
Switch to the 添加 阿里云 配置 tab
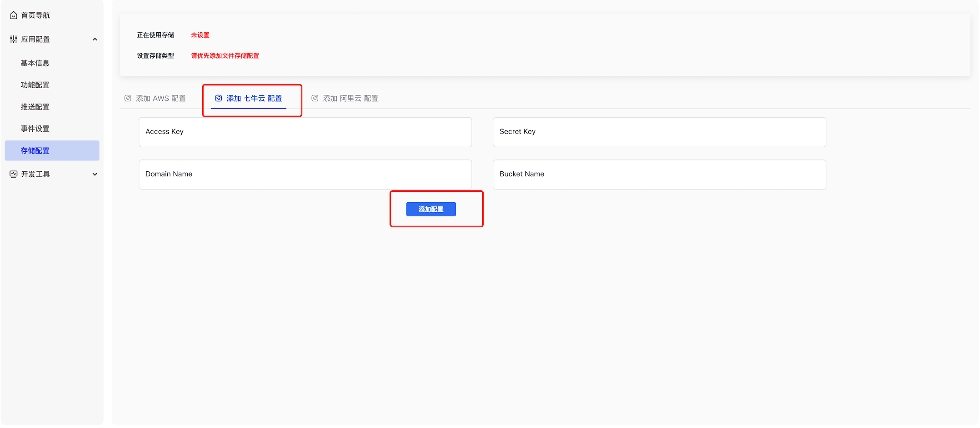point(350,99)
